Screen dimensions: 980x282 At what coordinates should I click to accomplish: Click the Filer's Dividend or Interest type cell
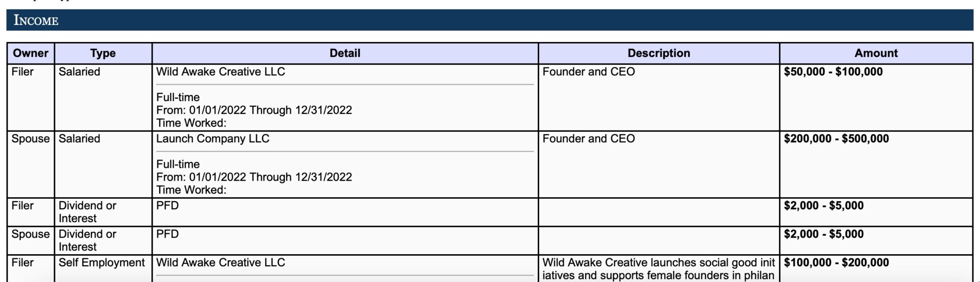tap(88, 212)
